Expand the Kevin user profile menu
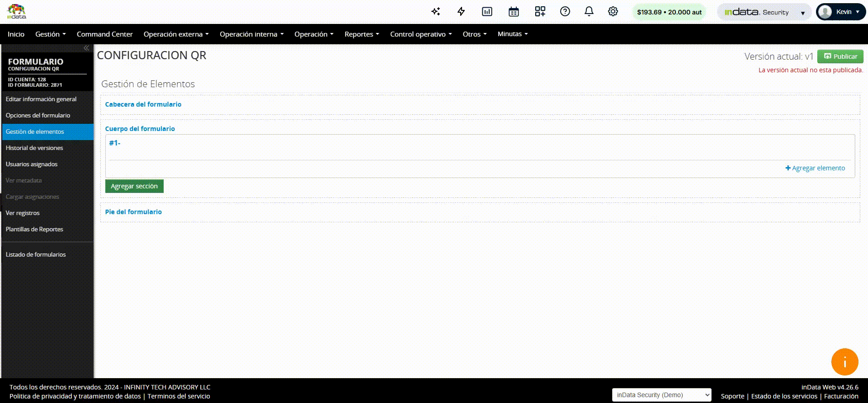 click(840, 12)
